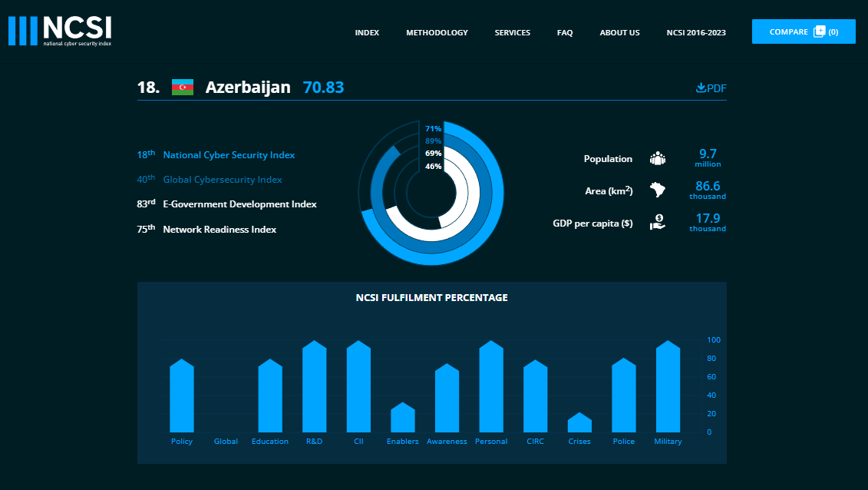Click the Awareness axis label

(447, 442)
